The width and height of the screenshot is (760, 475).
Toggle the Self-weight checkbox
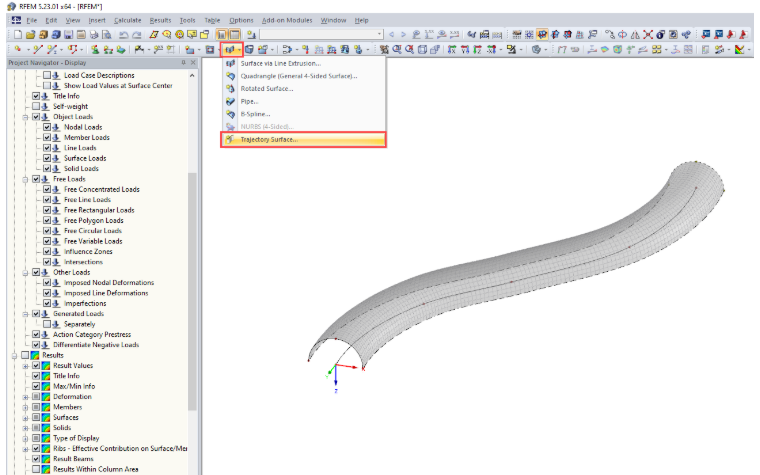(36, 106)
